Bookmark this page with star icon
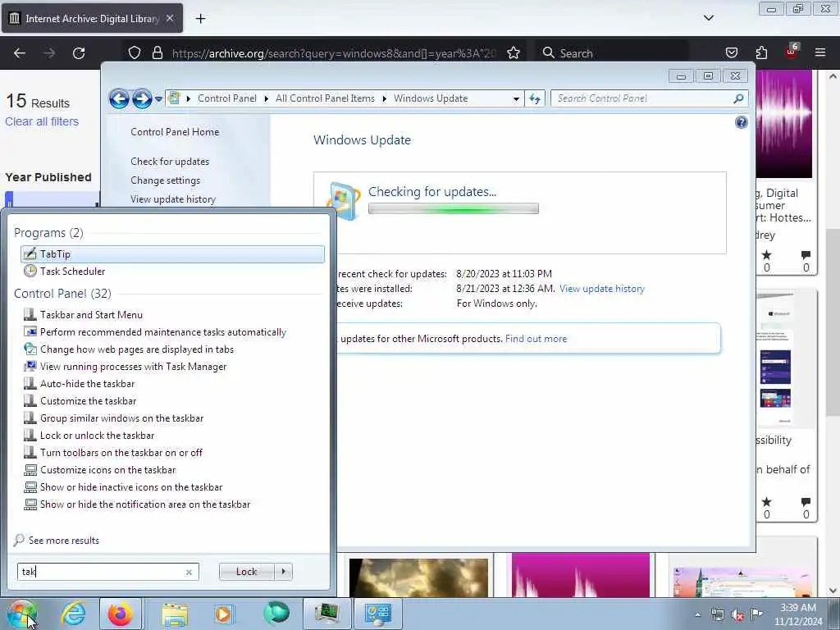Viewport: 840px width, 630px height. 514,53
